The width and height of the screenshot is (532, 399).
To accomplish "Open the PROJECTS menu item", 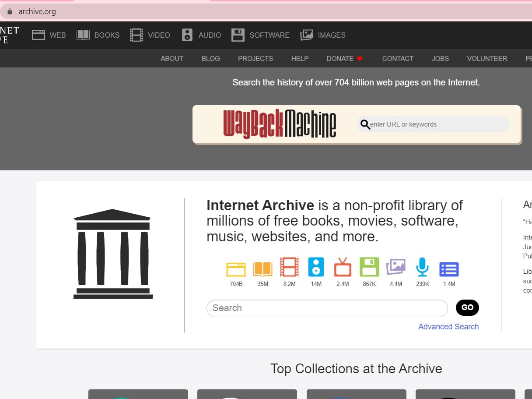I will coord(255,59).
